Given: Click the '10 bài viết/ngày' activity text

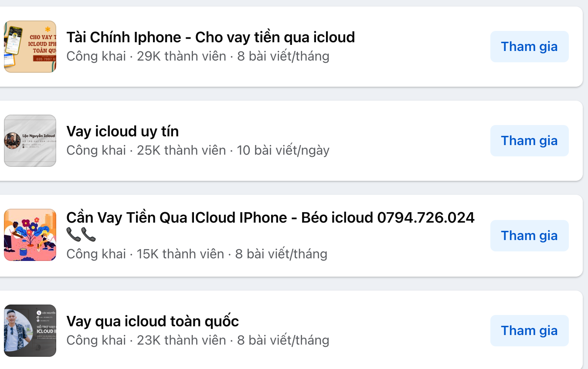Looking at the screenshot, I should tap(283, 150).
